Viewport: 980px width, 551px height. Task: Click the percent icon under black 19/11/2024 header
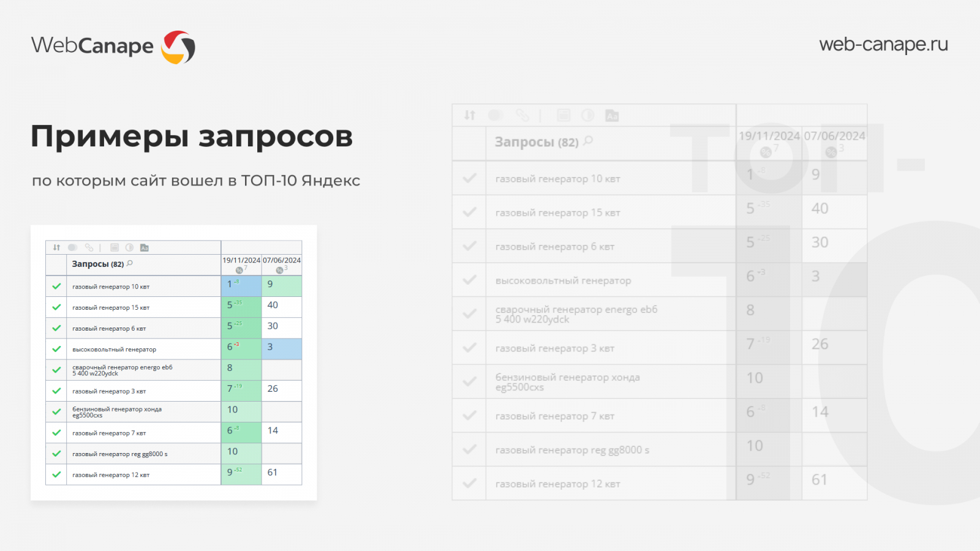click(x=239, y=270)
